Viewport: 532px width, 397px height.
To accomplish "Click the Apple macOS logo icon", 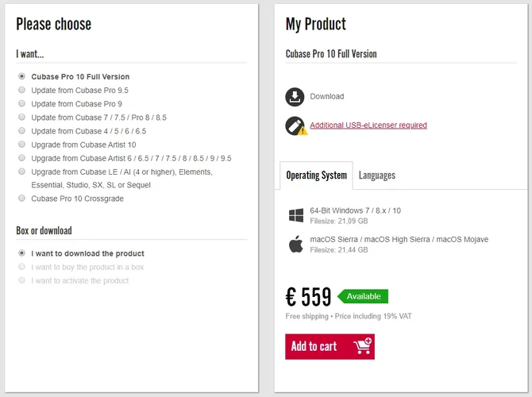I will (x=296, y=244).
